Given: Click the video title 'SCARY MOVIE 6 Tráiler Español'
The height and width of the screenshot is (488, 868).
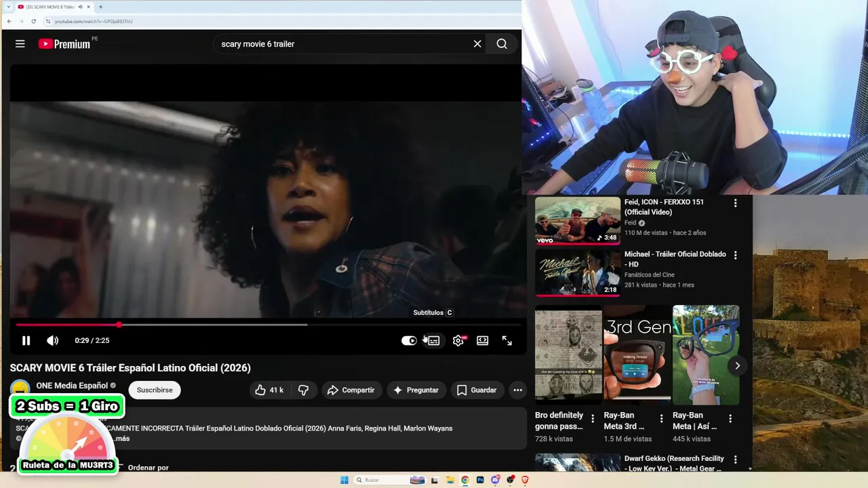Looking at the screenshot, I should [130, 368].
